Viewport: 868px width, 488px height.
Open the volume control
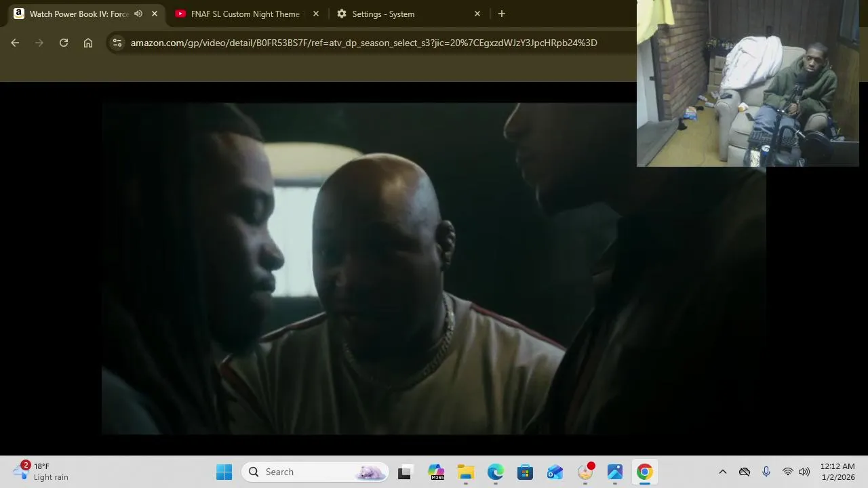pyautogui.click(x=804, y=472)
